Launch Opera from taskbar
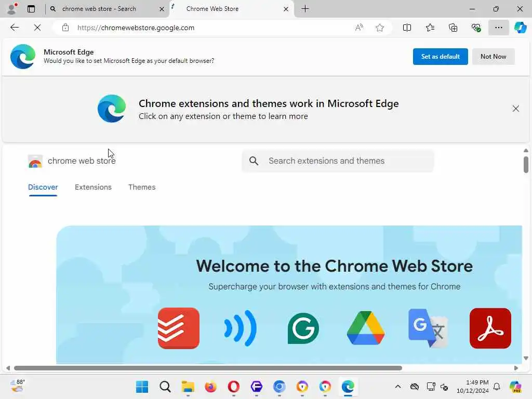Viewport: 532px width, 399px height. click(233, 387)
